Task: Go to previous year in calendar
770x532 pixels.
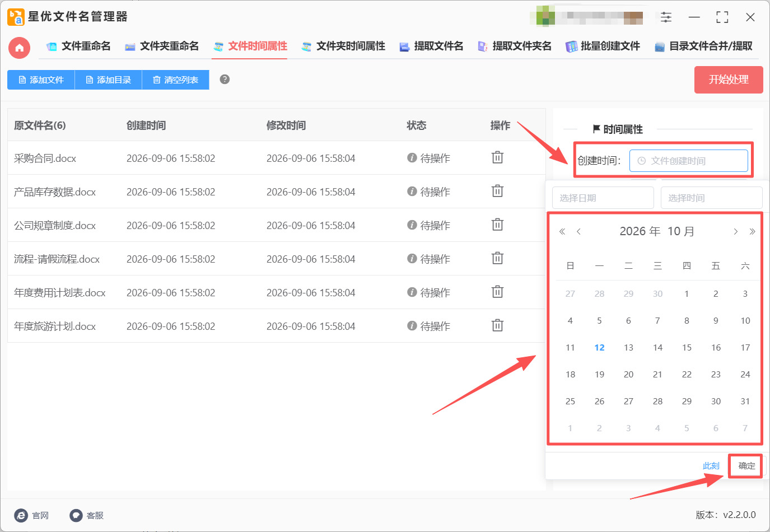Action: pyautogui.click(x=562, y=231)
